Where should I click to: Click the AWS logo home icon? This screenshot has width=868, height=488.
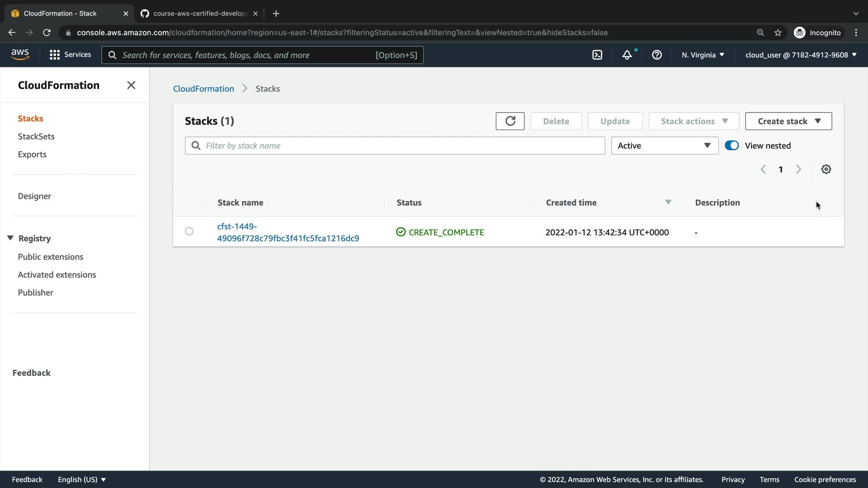pyautogui.click(x=20, y=54)
